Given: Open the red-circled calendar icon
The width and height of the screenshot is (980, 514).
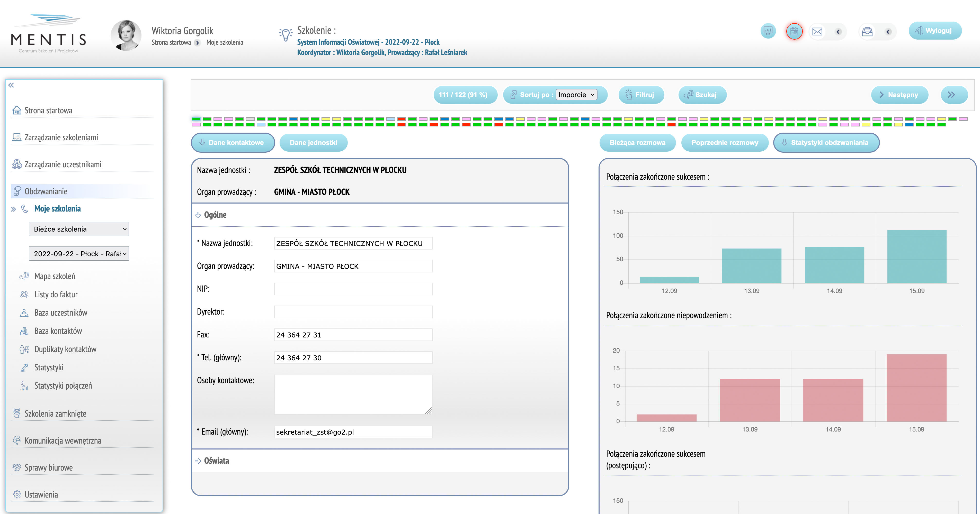Looking at the screenshot, I should tap(794, 31).
